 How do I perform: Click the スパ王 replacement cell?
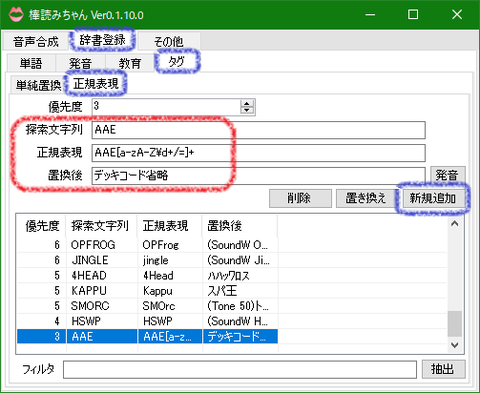(240, 291)
